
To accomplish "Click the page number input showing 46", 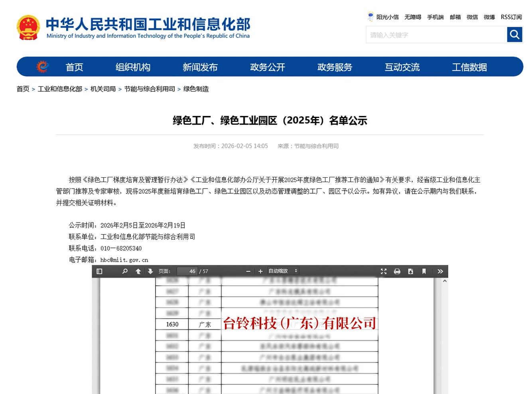I will [187, 271].
